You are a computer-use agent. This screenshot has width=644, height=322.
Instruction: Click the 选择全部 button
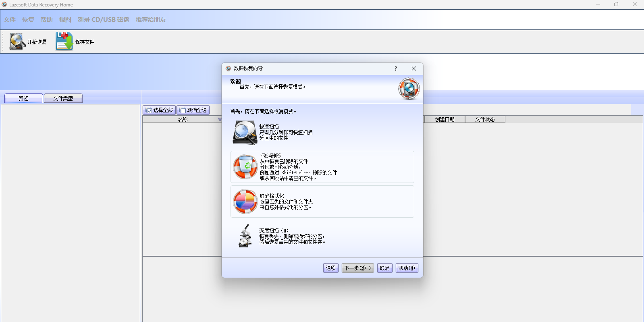pyautogui.click(x=159, y=110)
